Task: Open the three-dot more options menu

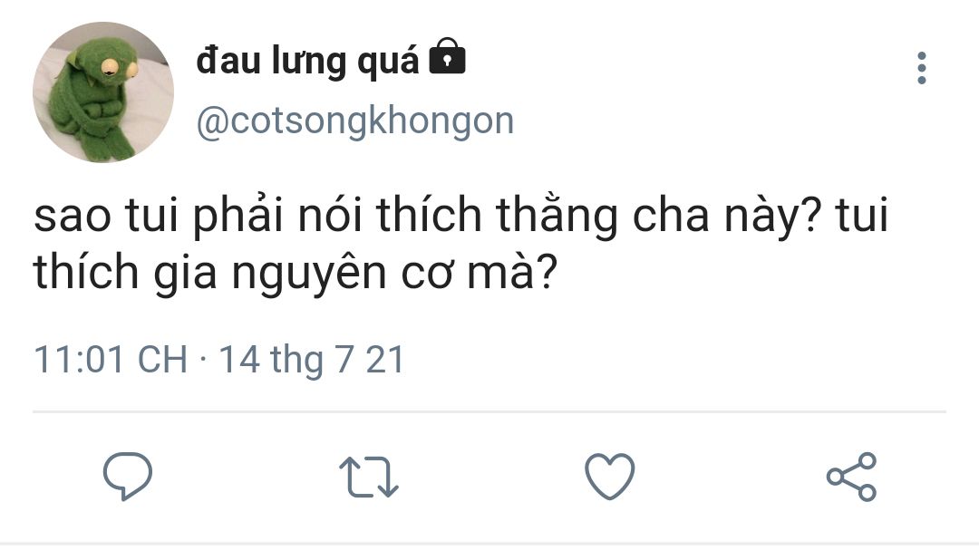Action: point(922,68)
